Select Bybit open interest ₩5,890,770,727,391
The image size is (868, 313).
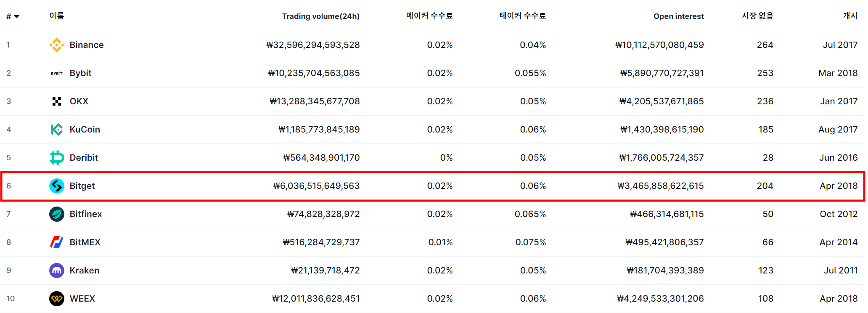tap(662, 73)
